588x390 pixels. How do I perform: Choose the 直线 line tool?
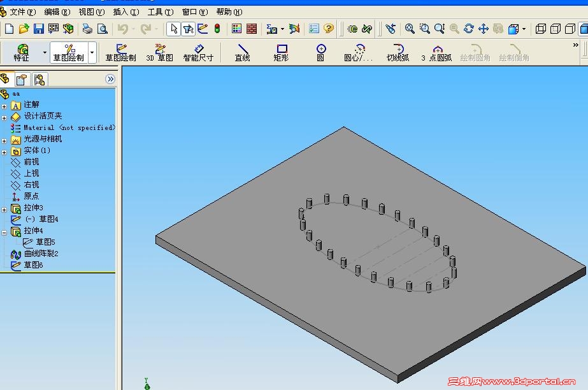pyautogui.click(x=242, y=52)
